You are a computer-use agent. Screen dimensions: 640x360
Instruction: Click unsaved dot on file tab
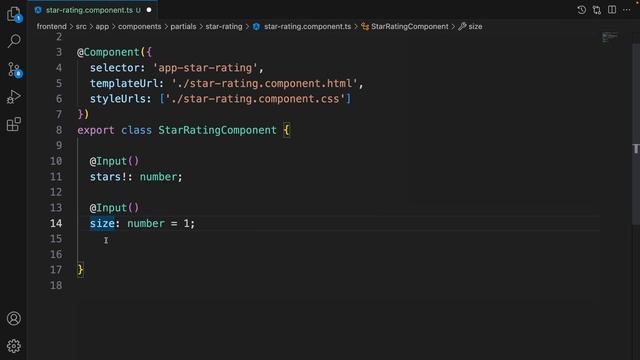[x=149, y=10]
